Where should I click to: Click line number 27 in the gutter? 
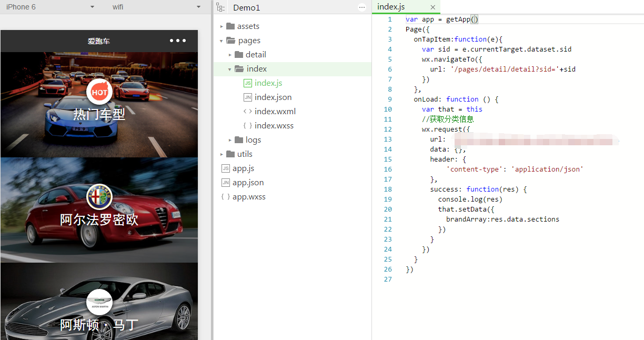tap(388, 279)
